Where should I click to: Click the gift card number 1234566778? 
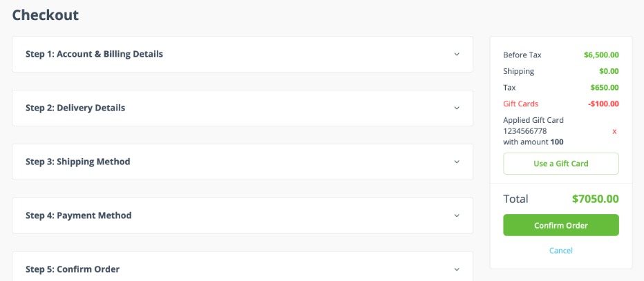click(x=524, y=131)
